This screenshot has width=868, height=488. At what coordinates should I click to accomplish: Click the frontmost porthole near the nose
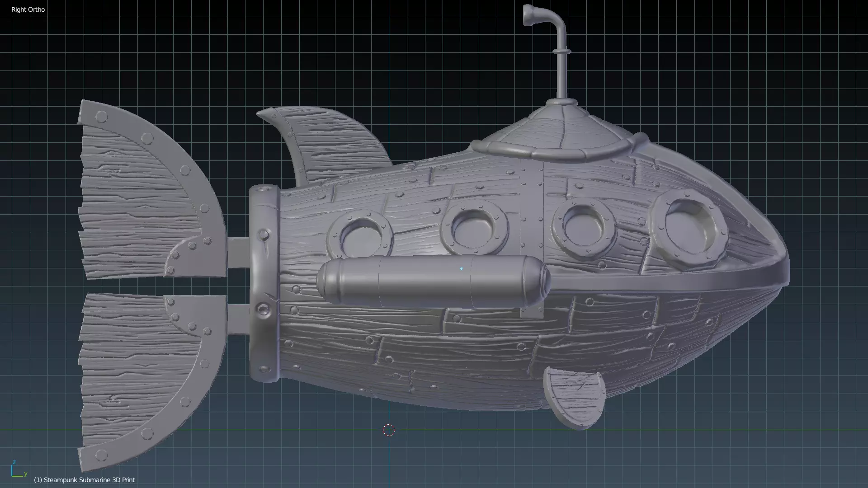click(689, 230)
